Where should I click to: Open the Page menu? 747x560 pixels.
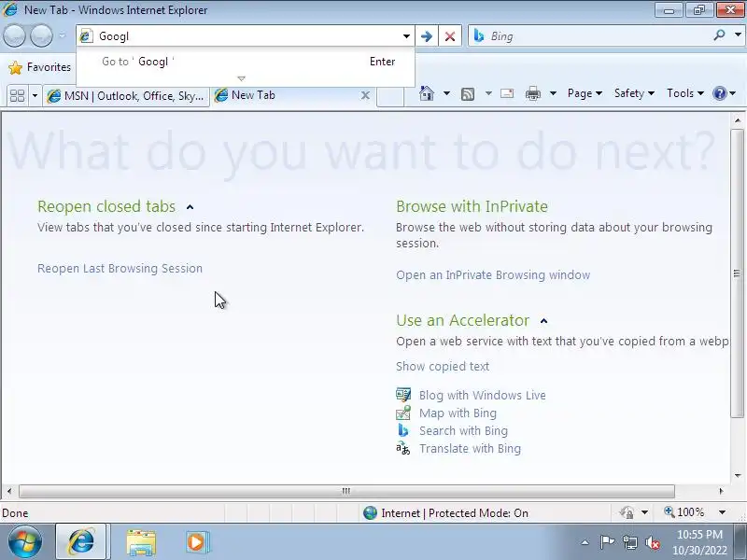tap(585, 93)
